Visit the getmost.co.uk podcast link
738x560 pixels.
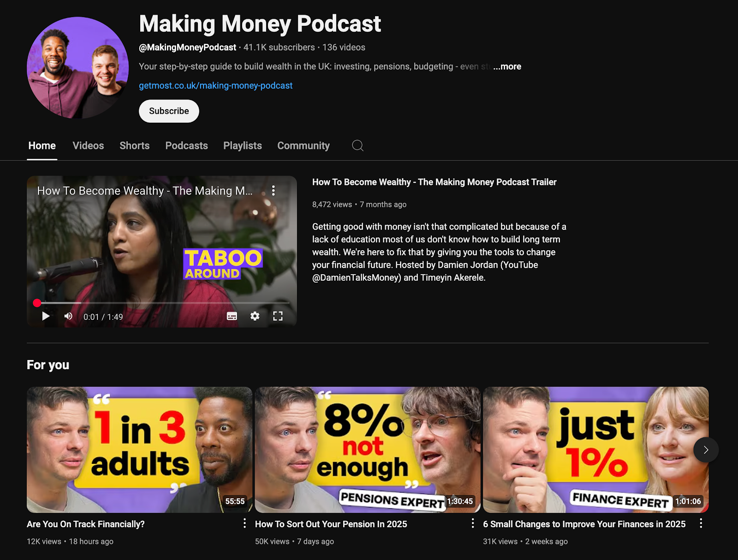point(216,85)
